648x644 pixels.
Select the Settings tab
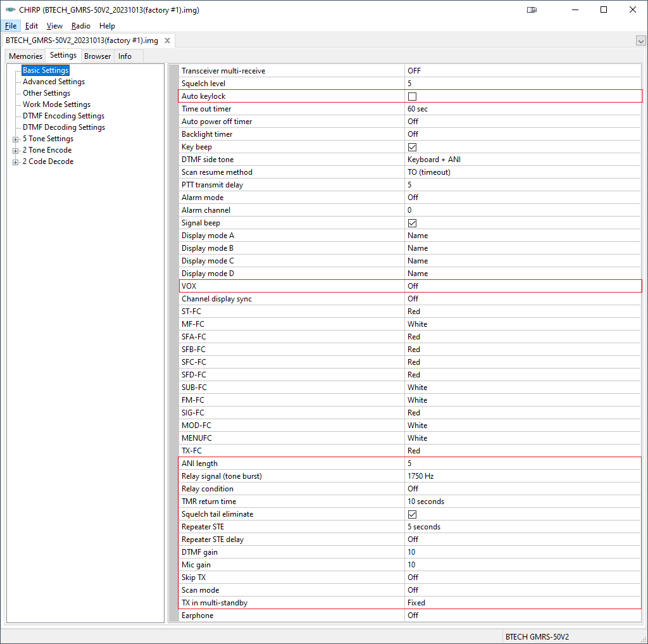coord(63,56)
